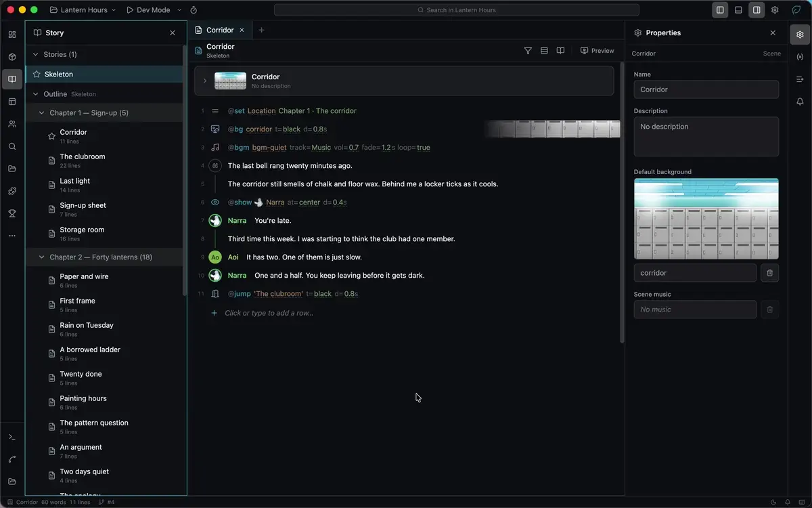This screenshot has width=812, height=508.
Task: Click the Dev Mode play button
Action: 129,10
